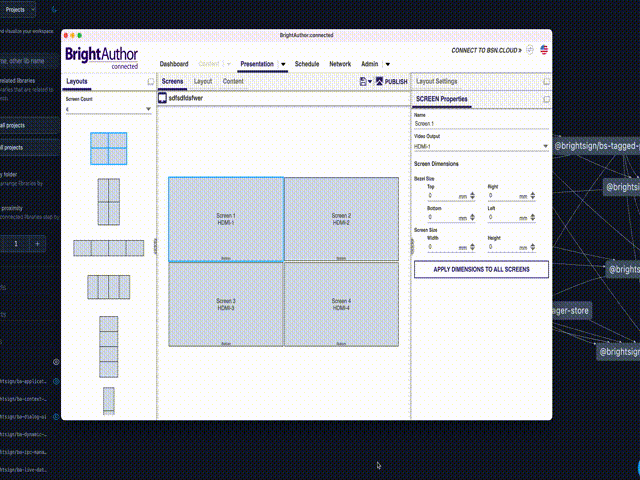640x480 pixels.
Task: Click the plus button in background window
Action: pyautogui.click(x=38, y=244)
